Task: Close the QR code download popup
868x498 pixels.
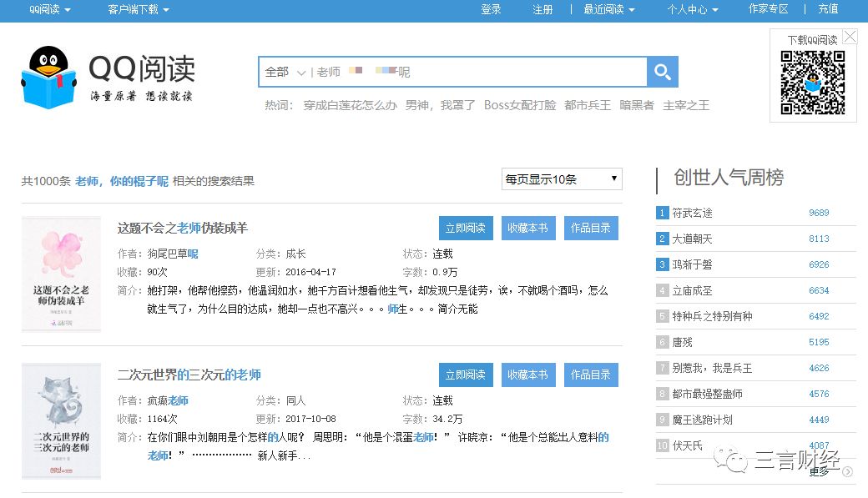Action: tap(850, 37)
